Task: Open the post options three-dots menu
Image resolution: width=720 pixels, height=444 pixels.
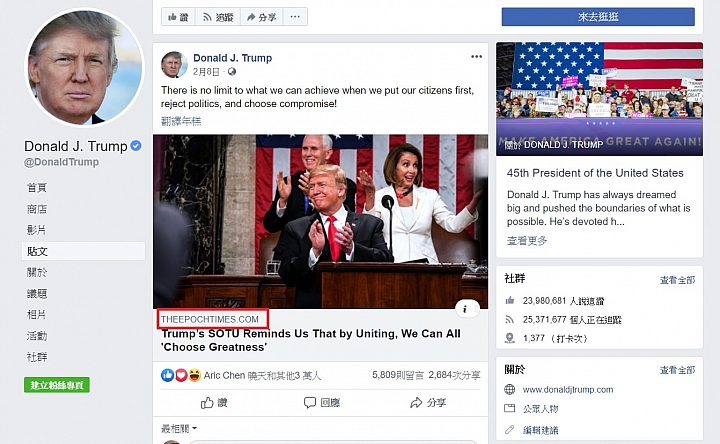Action: [477, 56]
